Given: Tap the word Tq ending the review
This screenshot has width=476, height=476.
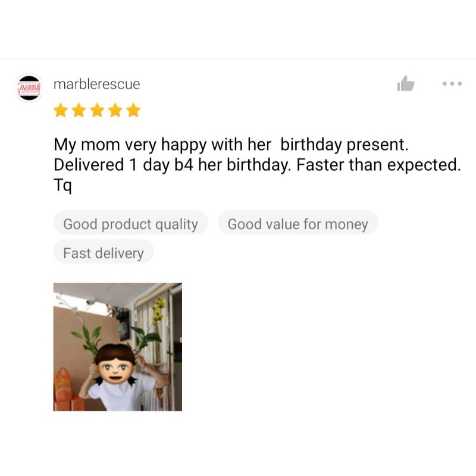Looking at the screenshot, I should point(63,185).
